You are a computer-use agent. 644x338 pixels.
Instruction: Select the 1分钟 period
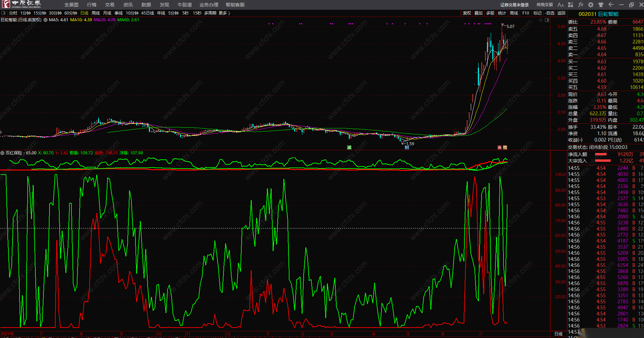point(25,13)
